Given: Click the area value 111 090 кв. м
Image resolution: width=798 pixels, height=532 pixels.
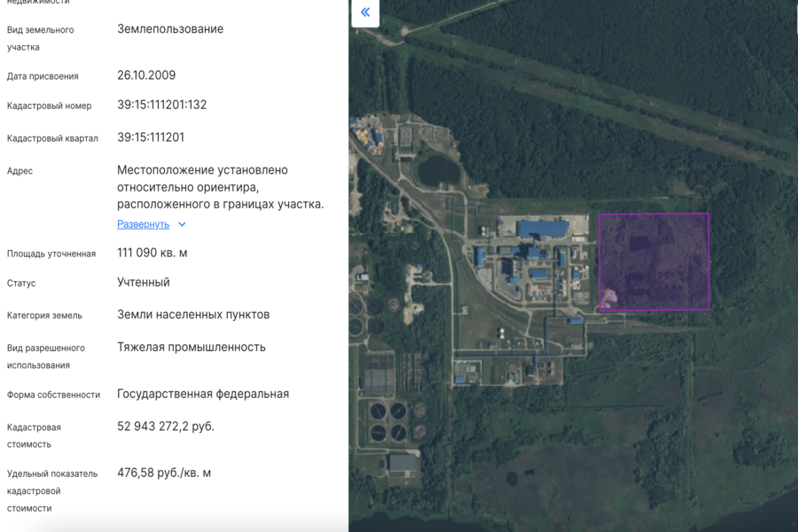Looking at the screenshot, I should pyautogui.click(x=152, y=253).
